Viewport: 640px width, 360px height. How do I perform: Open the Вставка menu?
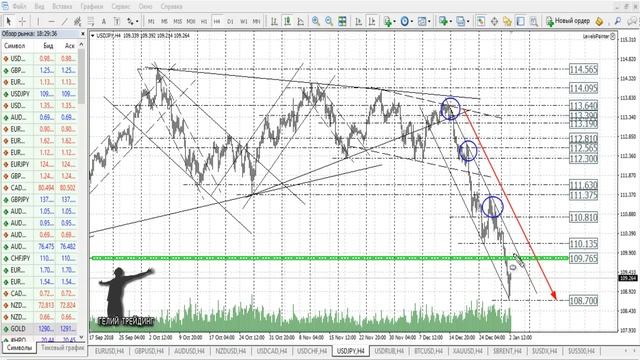pos(62,6)
